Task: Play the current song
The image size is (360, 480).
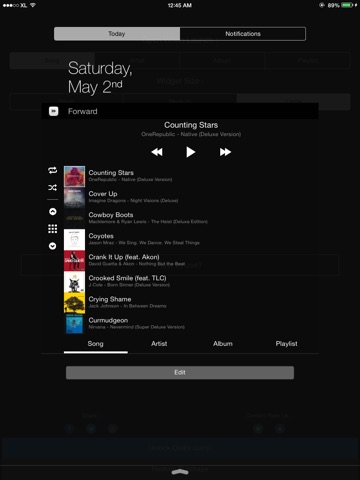Action: point(190,152)
